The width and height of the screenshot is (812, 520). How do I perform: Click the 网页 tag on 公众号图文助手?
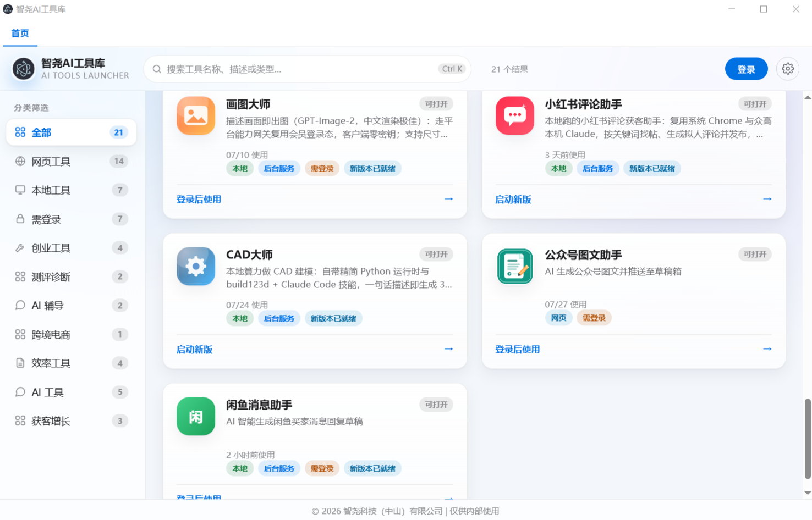coord(558,318)
